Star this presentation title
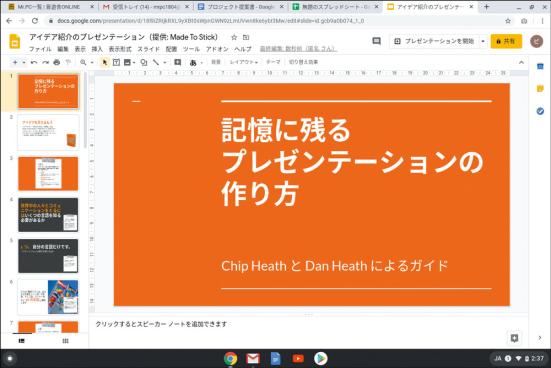 coord(234,37)
